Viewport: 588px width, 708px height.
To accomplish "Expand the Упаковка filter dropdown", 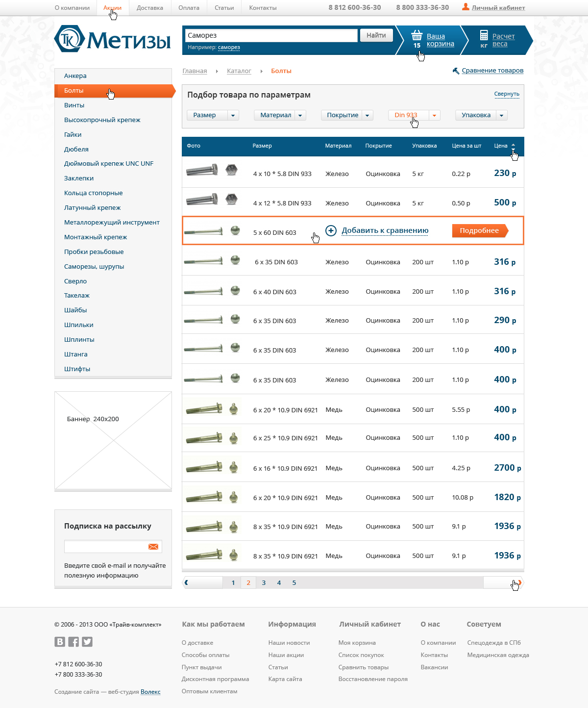I will pos(501,115).
